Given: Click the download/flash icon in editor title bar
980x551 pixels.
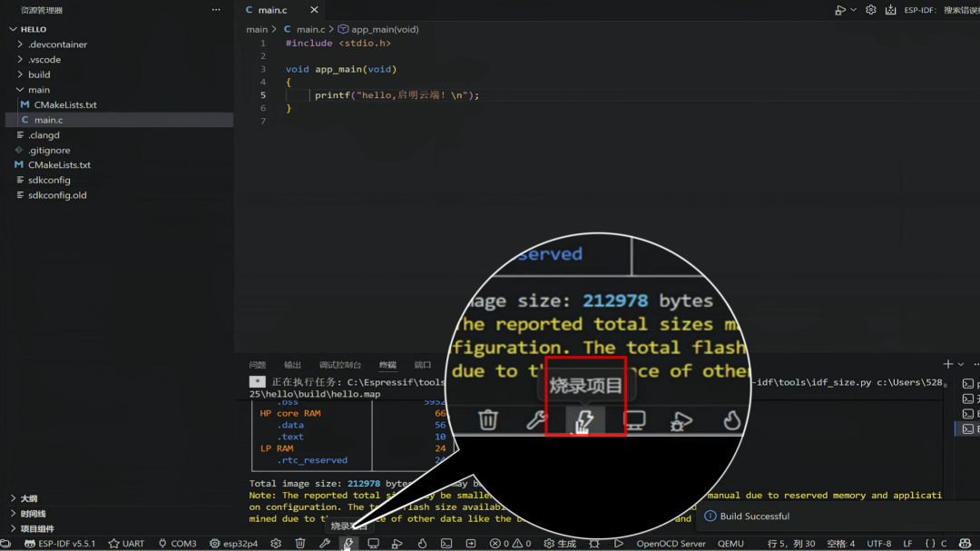Looking at the screenshot, I should pyautogui.click(x=891, y=10).
